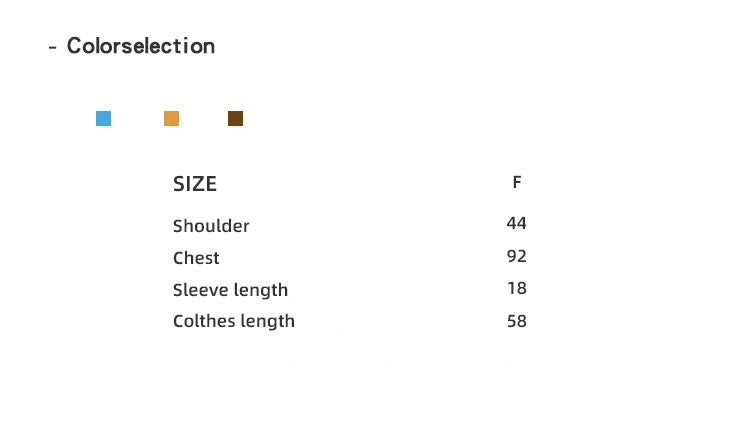
Task: Click the Sleeve length row label
Action: tap(230, 290)
